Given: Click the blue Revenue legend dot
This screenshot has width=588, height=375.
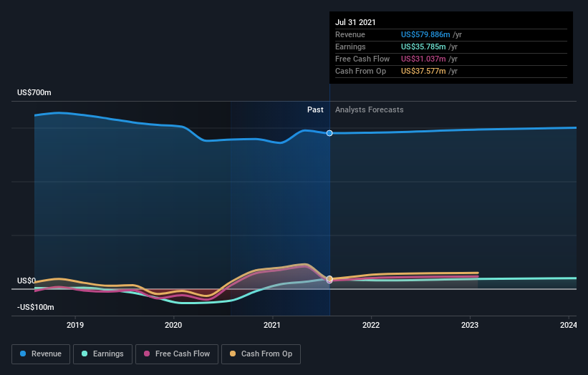Looking at the screenshot, I should pos(23,354).
